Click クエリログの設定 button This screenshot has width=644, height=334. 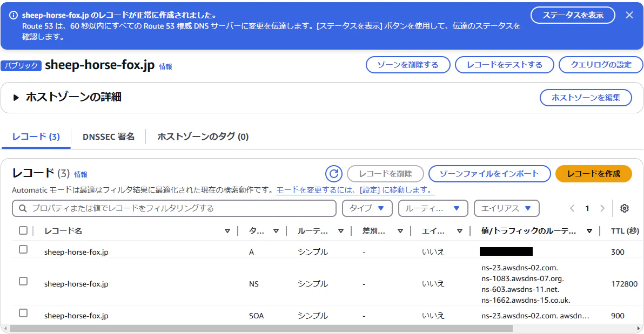pos(601,65)
